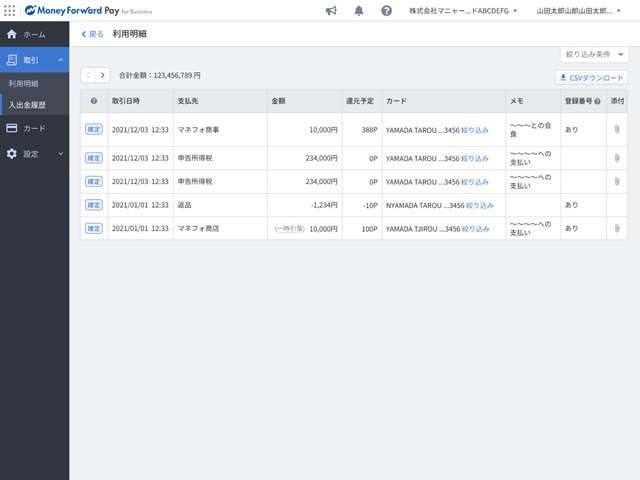
Task: Click the 取引 receipt icon in sidebar
Action: (12, 60)
